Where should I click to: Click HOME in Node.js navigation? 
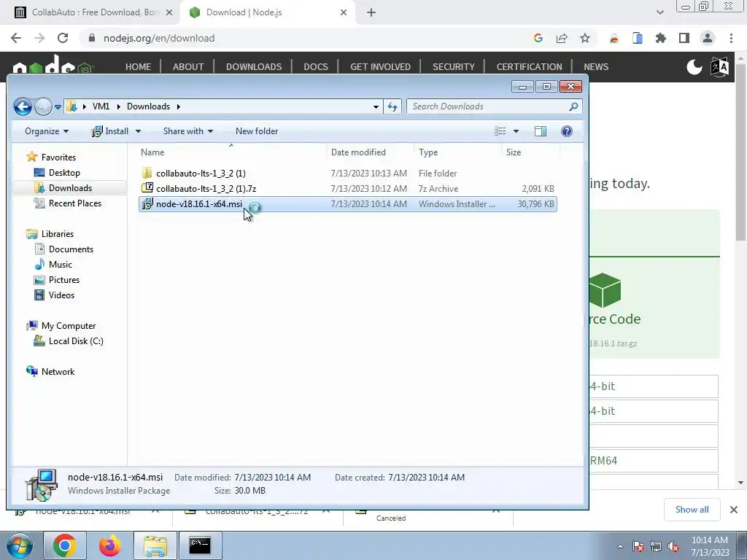point(138,66)
